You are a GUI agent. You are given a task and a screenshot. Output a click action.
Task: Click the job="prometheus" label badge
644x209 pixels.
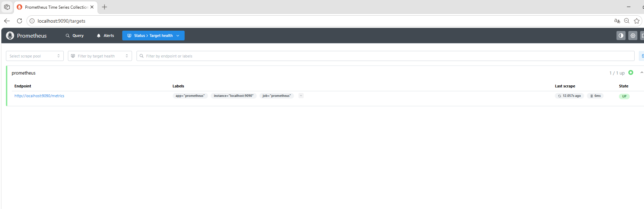(x=277, y=96)
